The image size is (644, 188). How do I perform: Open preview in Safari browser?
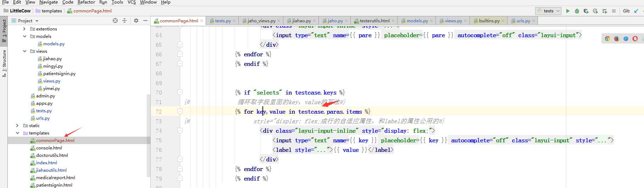point(626,39)
